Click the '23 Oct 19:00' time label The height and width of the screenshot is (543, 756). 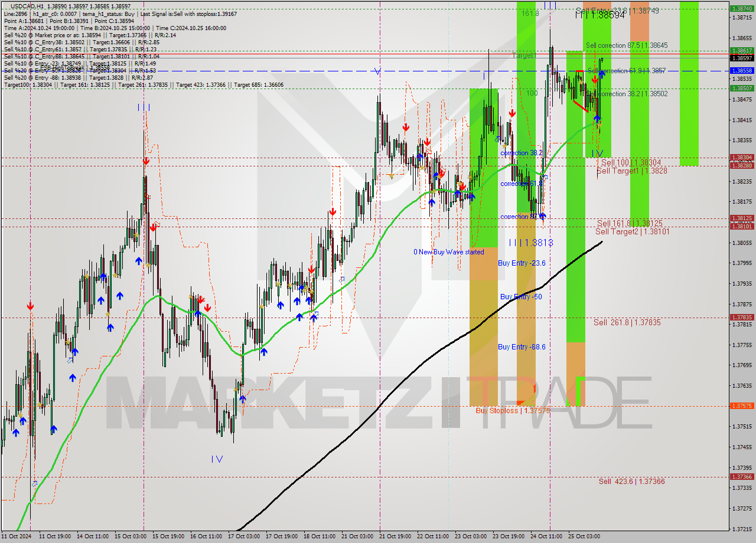[509, 537]
